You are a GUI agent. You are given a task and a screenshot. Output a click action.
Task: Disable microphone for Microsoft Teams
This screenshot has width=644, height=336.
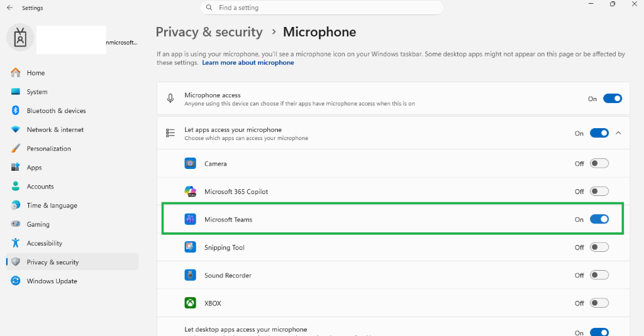[599, 219]
